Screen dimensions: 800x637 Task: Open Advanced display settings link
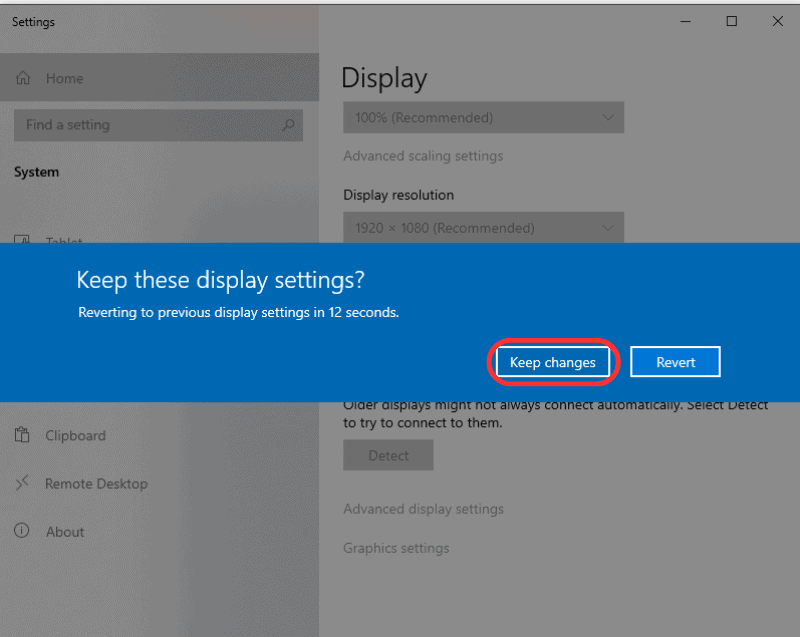423,509
